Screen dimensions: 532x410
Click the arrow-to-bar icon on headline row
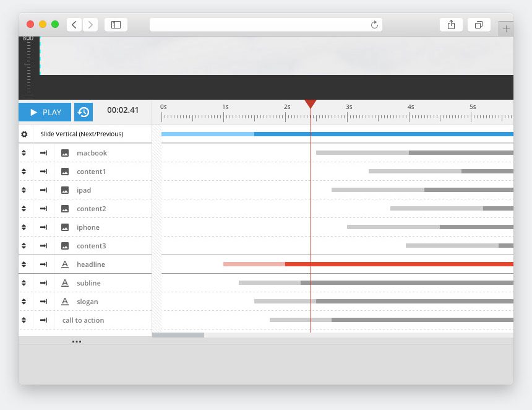point(43,264)
